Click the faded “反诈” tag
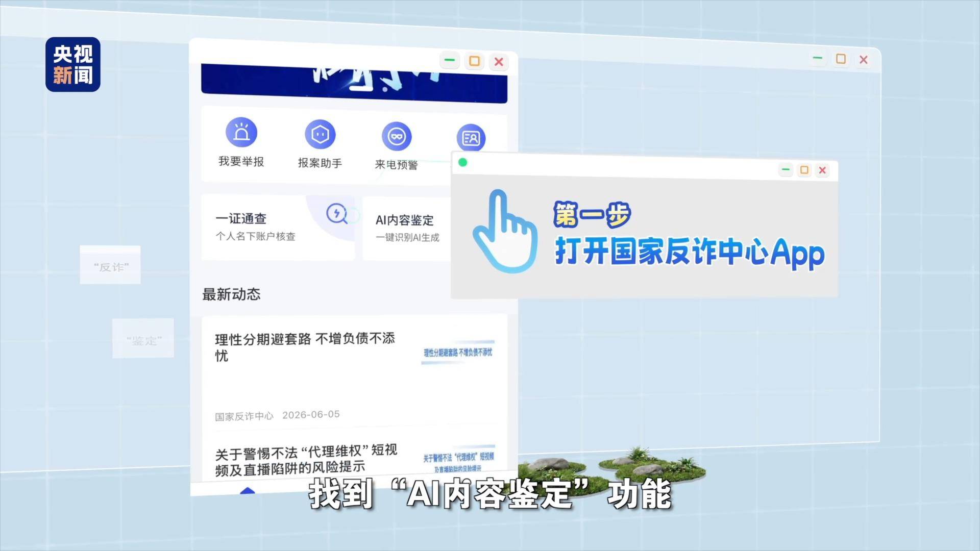This screenshot has width=980, height=551. 110,265
